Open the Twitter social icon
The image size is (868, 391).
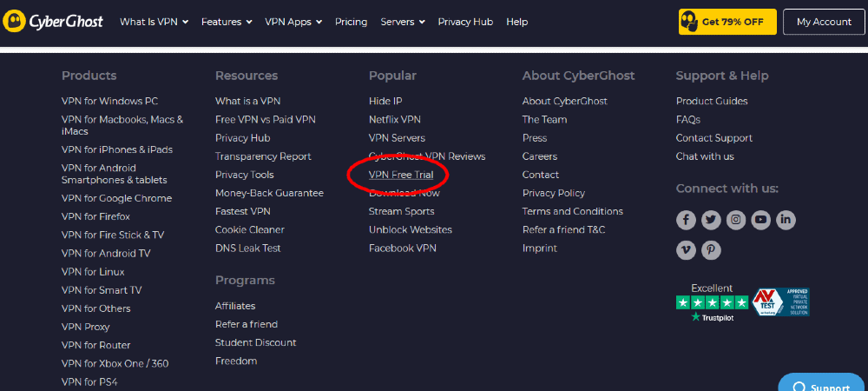(711, 220)
